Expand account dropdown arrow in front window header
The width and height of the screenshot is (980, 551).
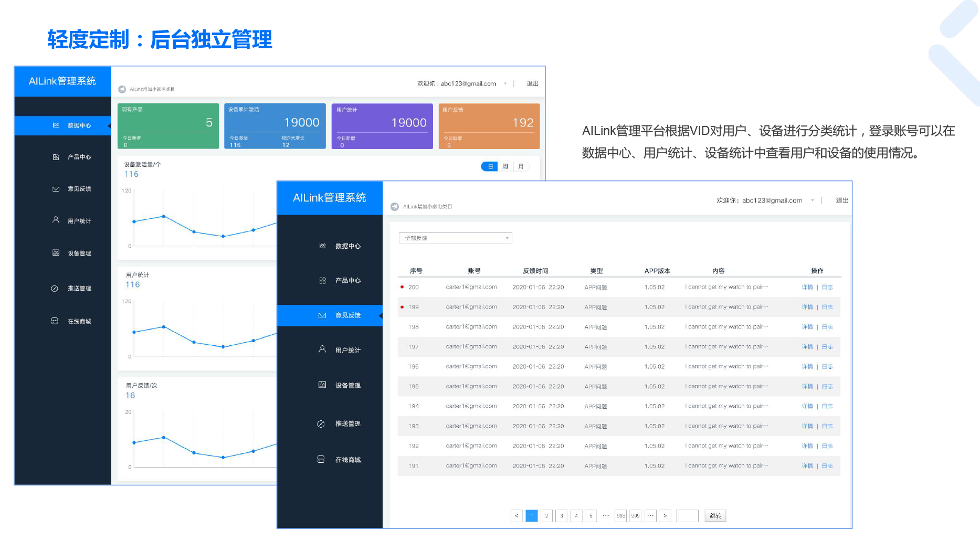(812, 200)
